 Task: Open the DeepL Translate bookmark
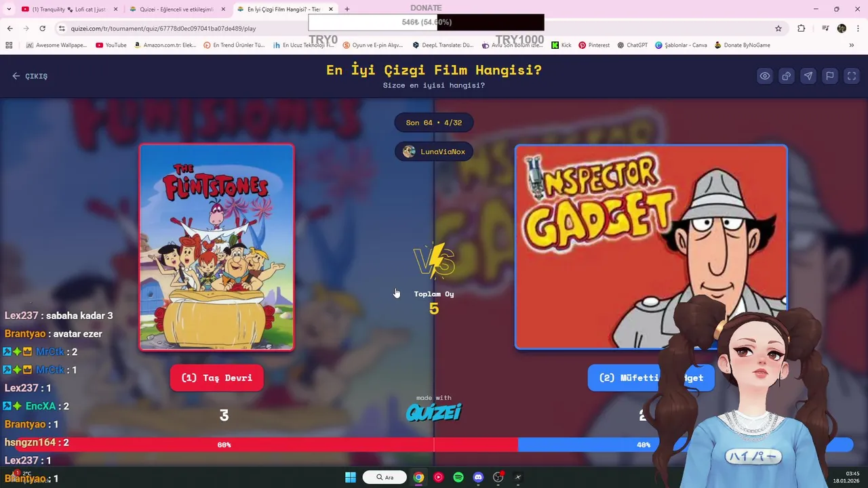[443, 45]
